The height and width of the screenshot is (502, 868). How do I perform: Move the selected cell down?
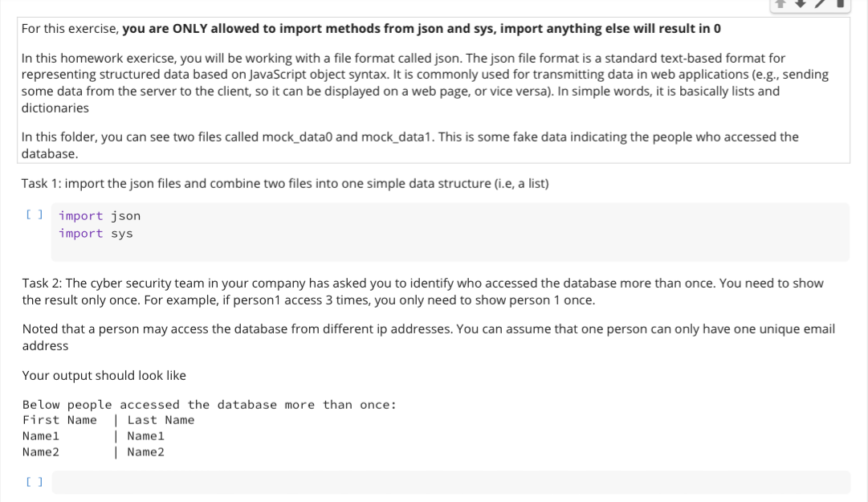pyautogui.click(x=801, y=4)
